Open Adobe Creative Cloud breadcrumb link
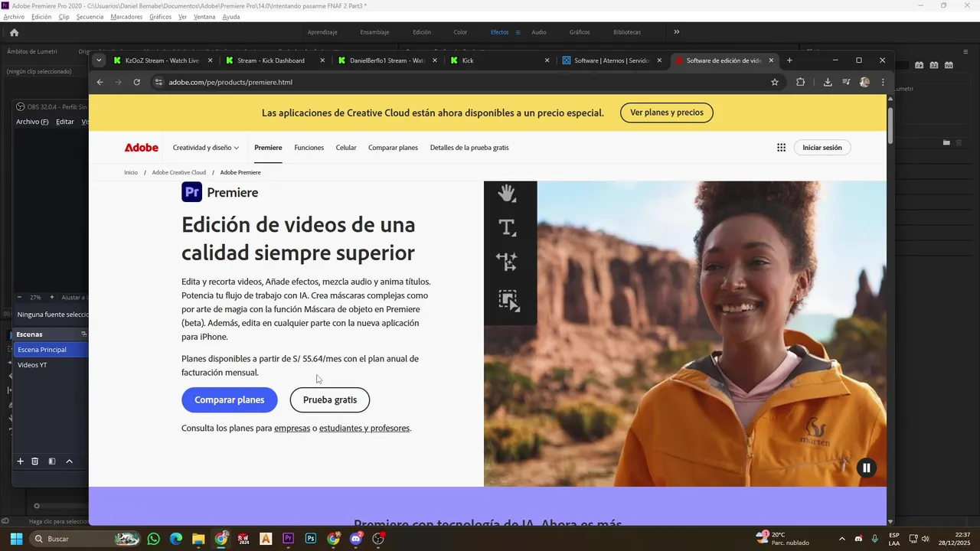The height and width of the screenshot is (551, 980). point(179,172)
